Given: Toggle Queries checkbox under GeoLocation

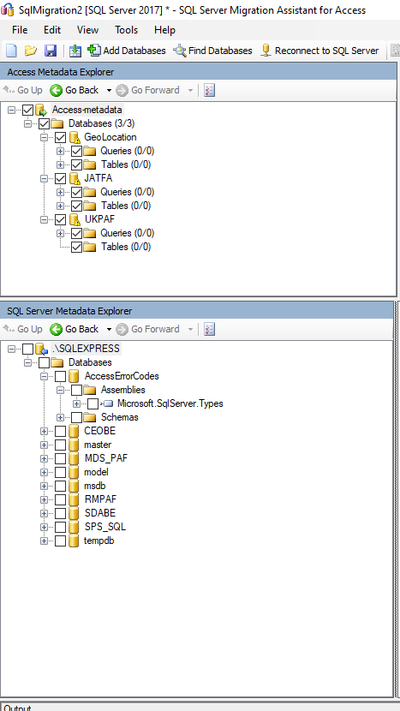Looking at the screenshot, I should click(x=77, y=151).
